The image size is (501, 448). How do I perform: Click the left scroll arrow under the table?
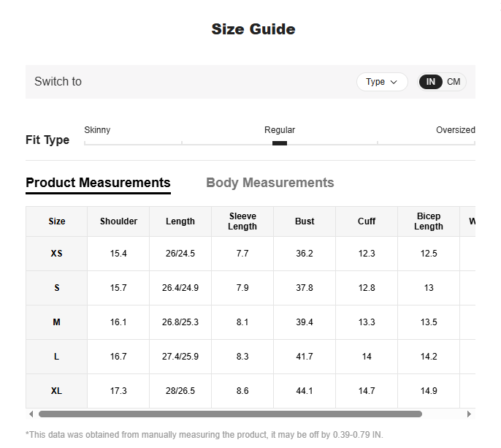coord(31,414)
